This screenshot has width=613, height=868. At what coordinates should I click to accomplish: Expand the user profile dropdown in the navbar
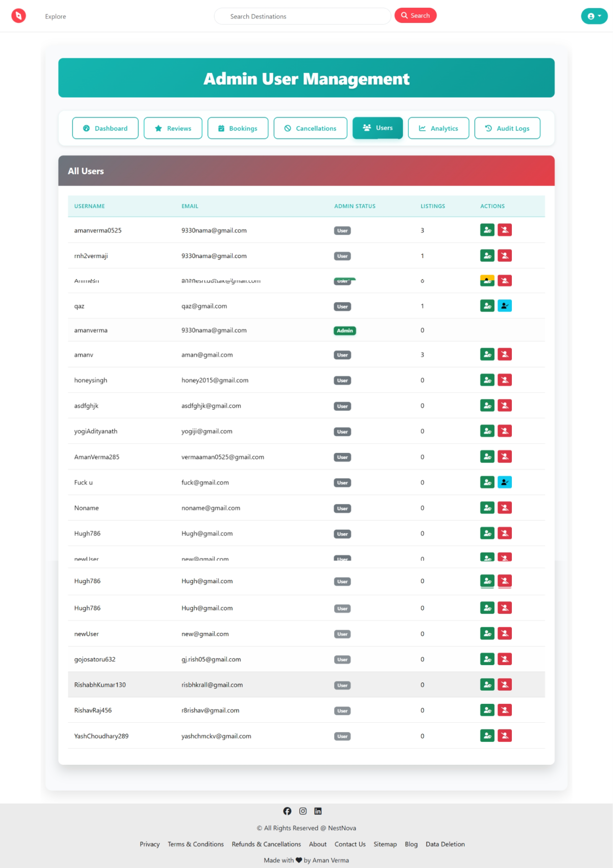[x=594, y=16]
